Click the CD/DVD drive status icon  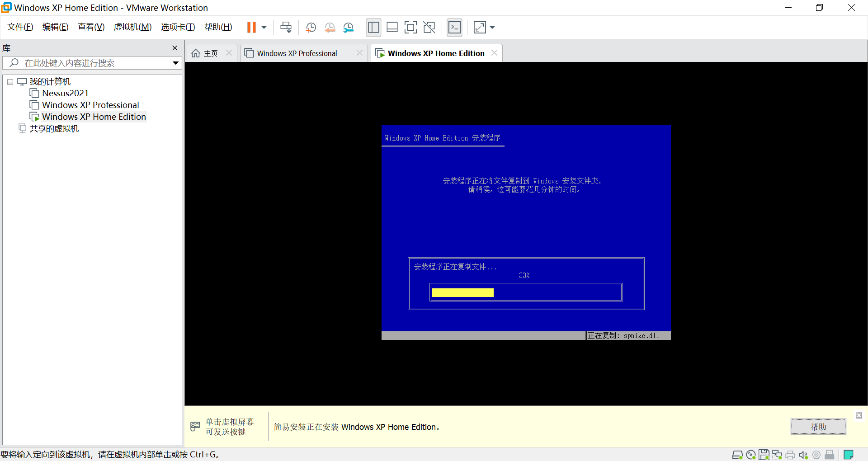pos(751,455)
